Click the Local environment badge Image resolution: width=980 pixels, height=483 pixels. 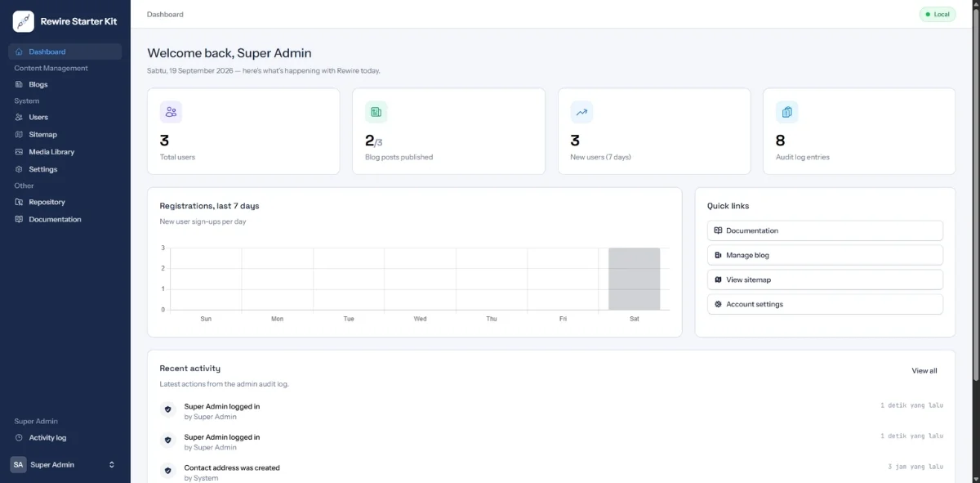pyautogui.click(x=938, y=14)
